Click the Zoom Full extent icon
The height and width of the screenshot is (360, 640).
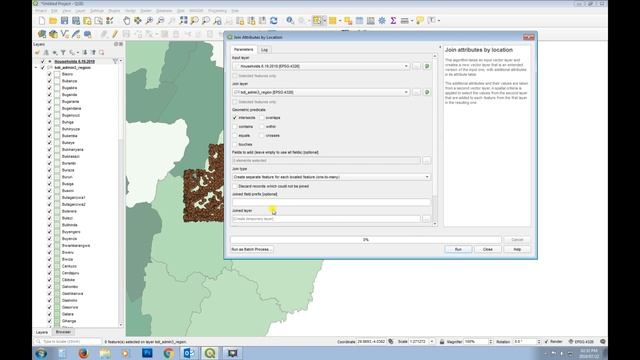tap(183, 20)
